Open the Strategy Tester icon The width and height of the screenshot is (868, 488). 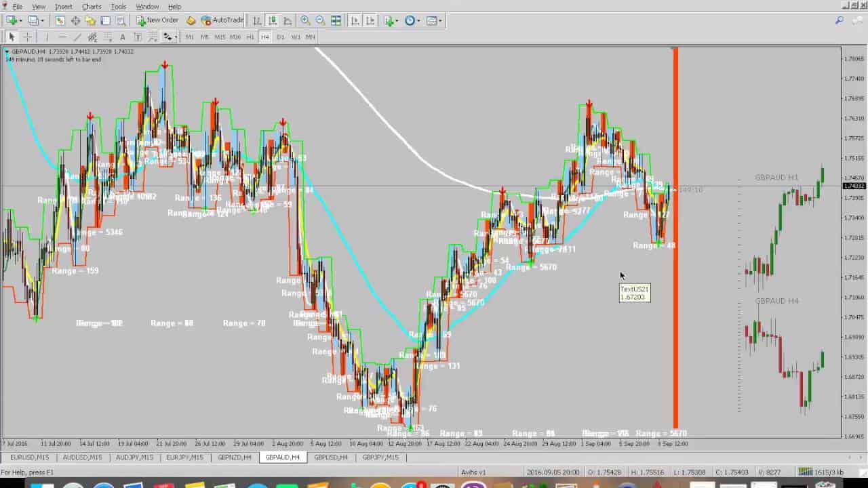[120, 20]
